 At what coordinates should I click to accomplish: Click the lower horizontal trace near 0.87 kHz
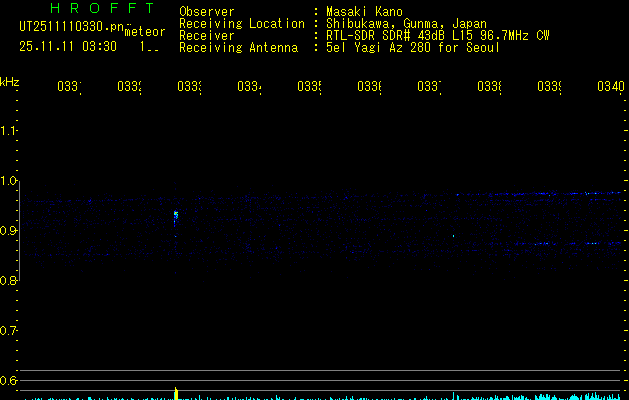(566, 243)
